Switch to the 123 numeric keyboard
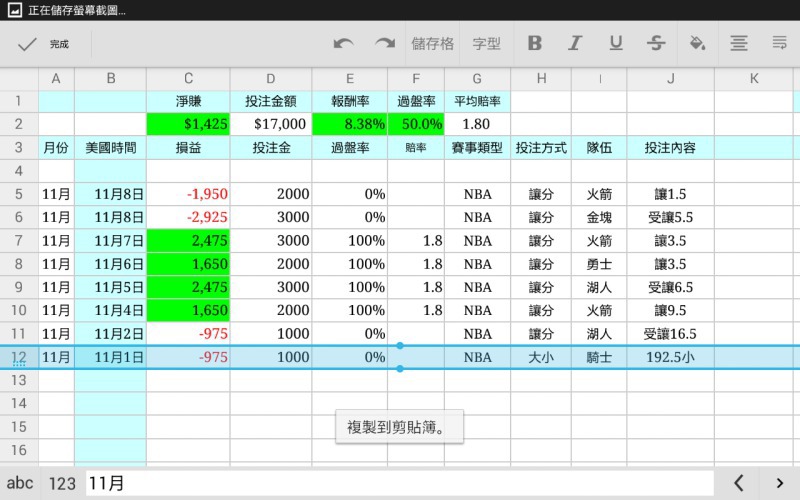The width and height of the screenshot is (800, 500). click(x=62, y=483)
